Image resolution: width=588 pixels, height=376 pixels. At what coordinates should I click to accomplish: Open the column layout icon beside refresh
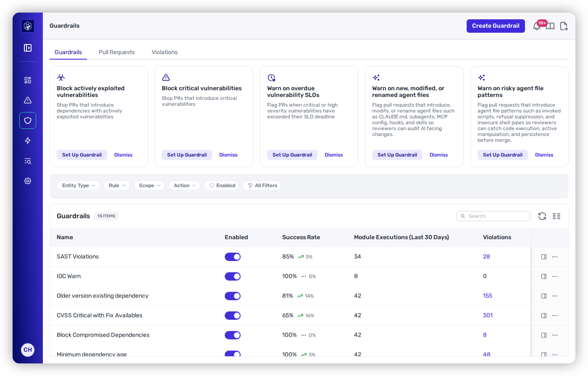click(556, 216)
